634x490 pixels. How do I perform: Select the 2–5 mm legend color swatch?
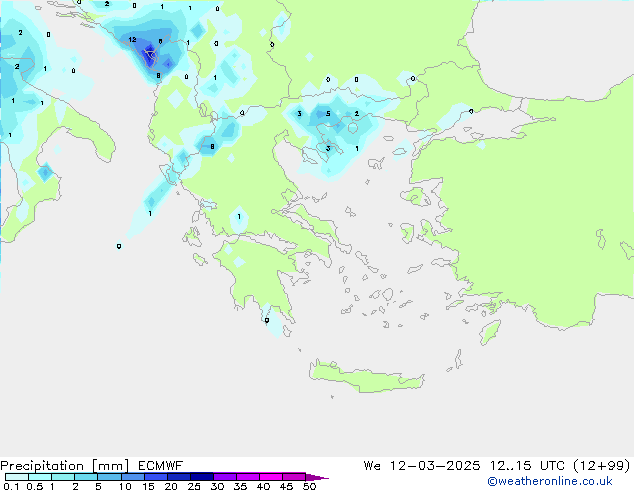86,477
